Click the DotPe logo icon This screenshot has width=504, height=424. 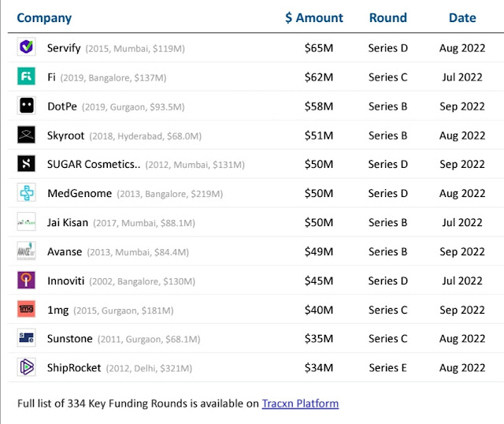(26, 106)
